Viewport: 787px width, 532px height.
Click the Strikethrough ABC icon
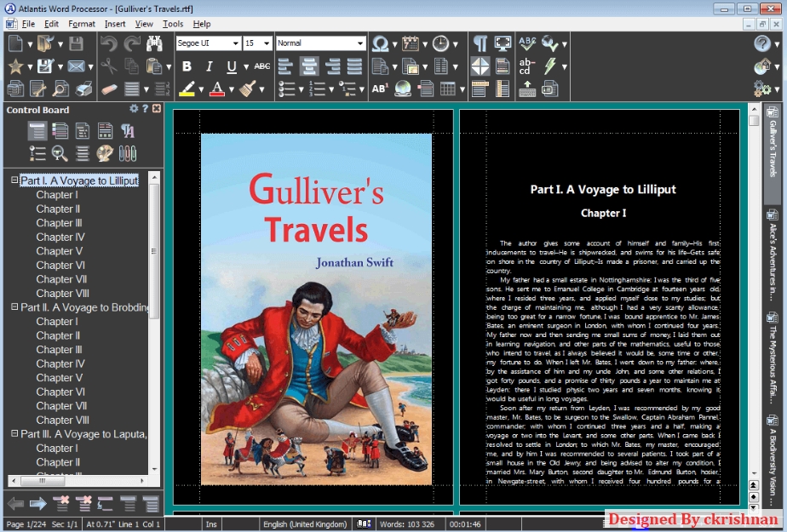[262, 66]
